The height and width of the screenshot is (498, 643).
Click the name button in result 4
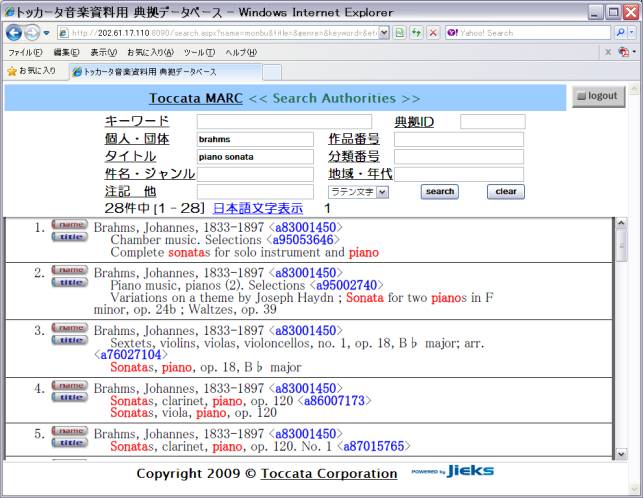click(69, 386)
